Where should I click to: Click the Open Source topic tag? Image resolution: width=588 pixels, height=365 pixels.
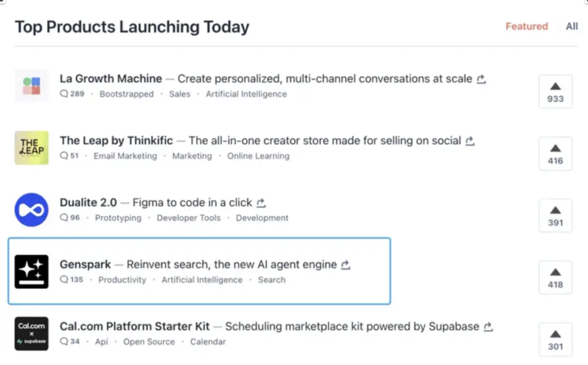(x=149, y=342)
